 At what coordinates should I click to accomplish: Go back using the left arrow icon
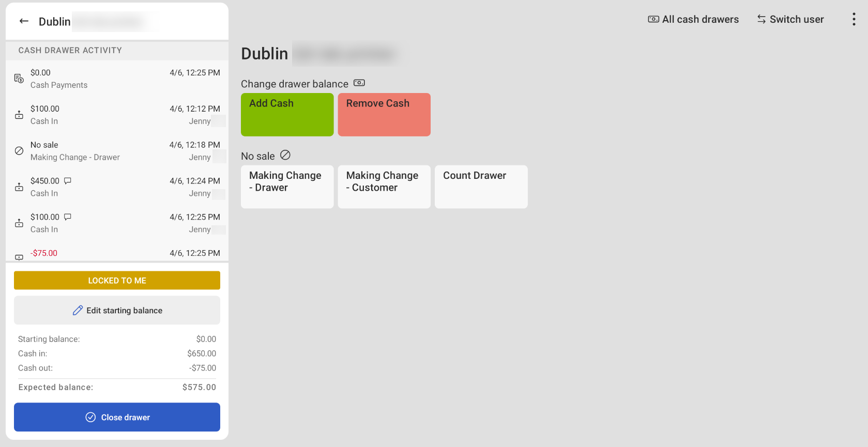point(24,21)
